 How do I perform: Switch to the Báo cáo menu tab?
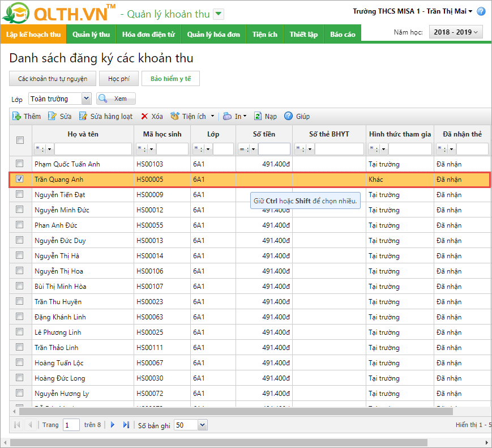click(x=343, y=34)
